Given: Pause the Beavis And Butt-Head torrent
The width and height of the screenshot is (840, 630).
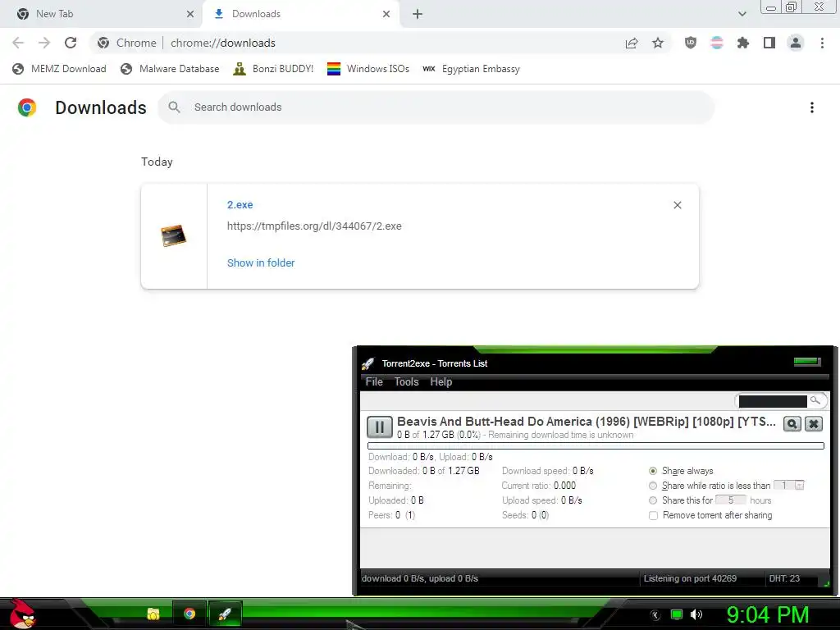Looking at the screenshot, I should pos(379,427).
